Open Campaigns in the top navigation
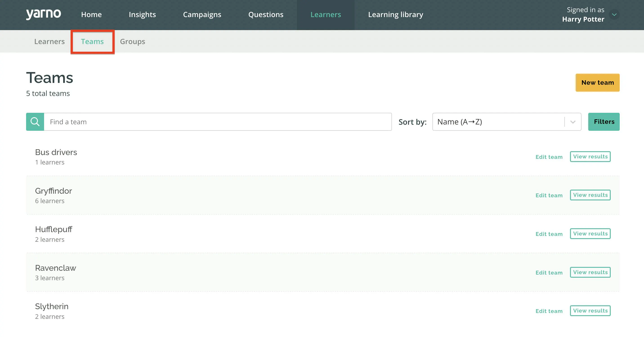 (202, 14)
